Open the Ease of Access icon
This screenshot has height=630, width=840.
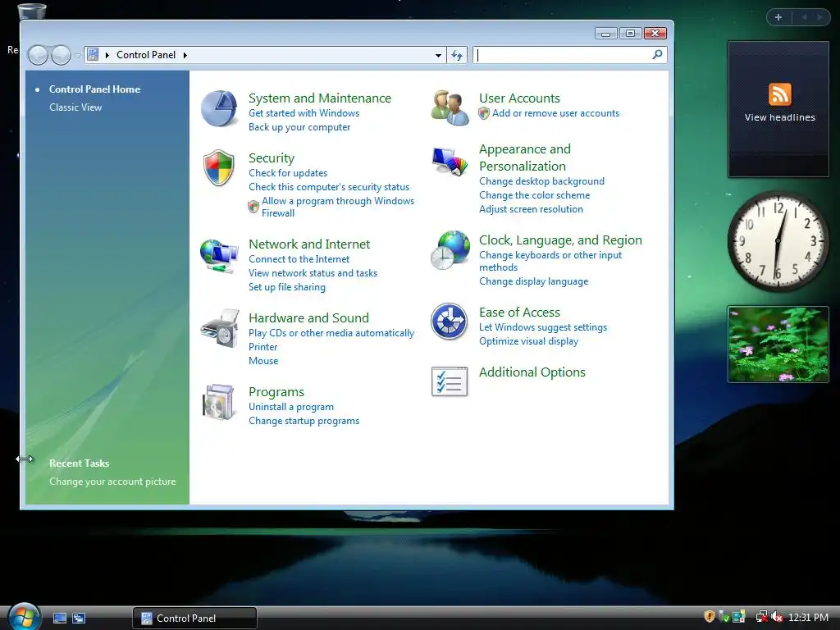pyautogui.click(x=450, y=322)
